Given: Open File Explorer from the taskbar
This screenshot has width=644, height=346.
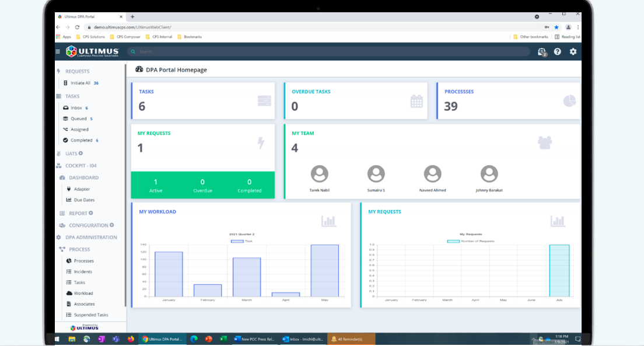Looking at the screenshot, I should [72, 339].
